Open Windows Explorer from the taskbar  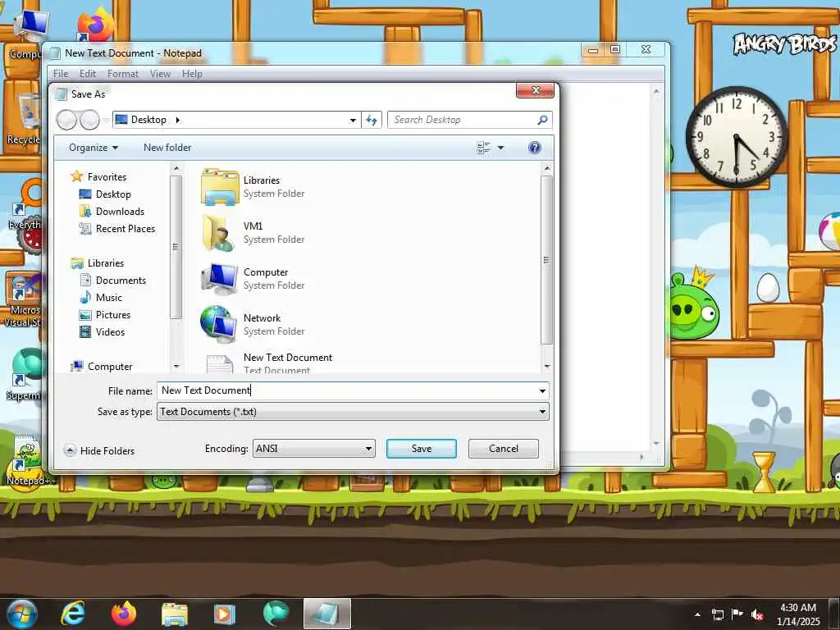(x=174, y=614)
